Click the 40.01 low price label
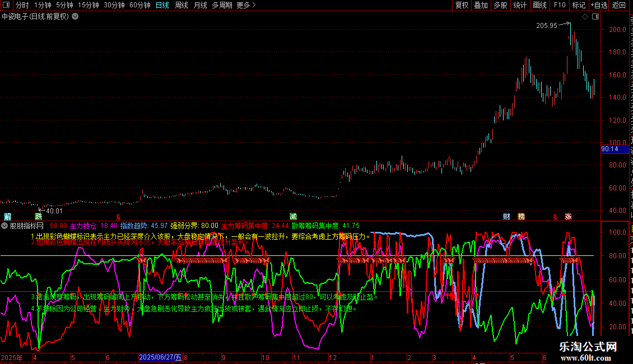The image size is (633, 364). tap(54, 211)
